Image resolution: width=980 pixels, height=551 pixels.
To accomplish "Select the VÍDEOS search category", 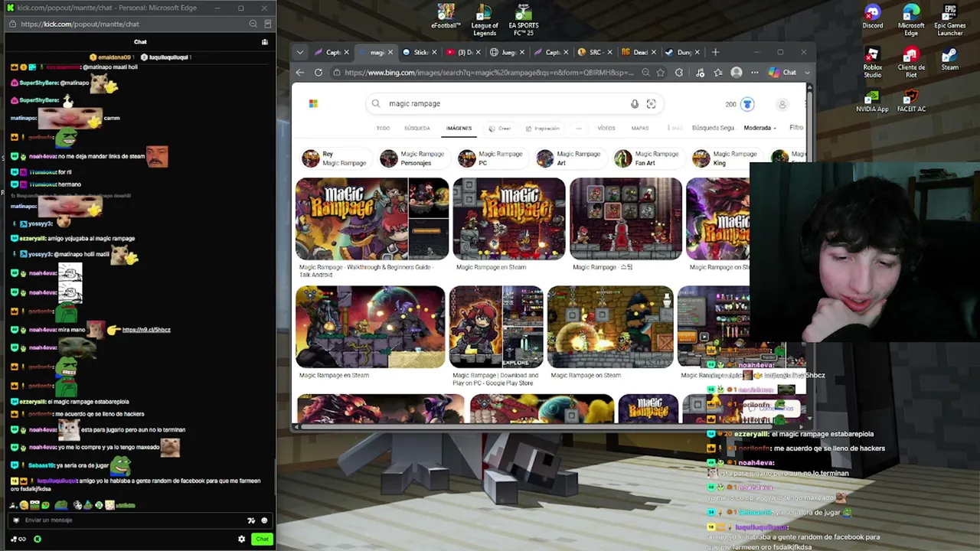I will point(606,128).
